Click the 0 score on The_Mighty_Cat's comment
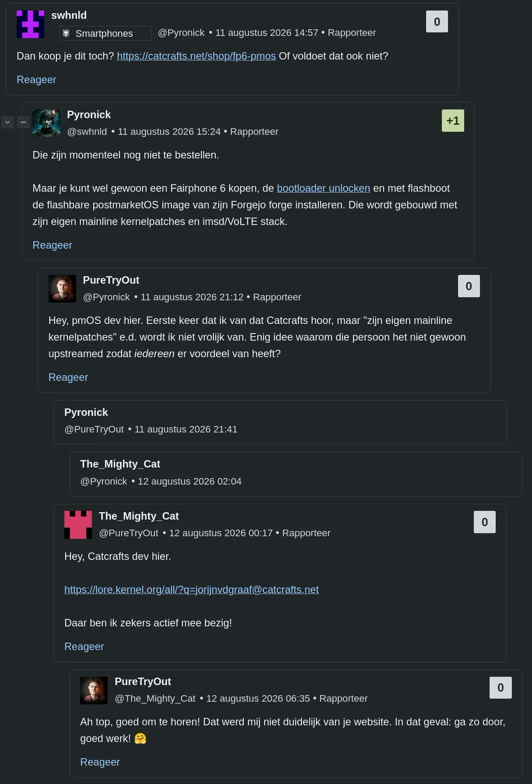 [485, 522]
